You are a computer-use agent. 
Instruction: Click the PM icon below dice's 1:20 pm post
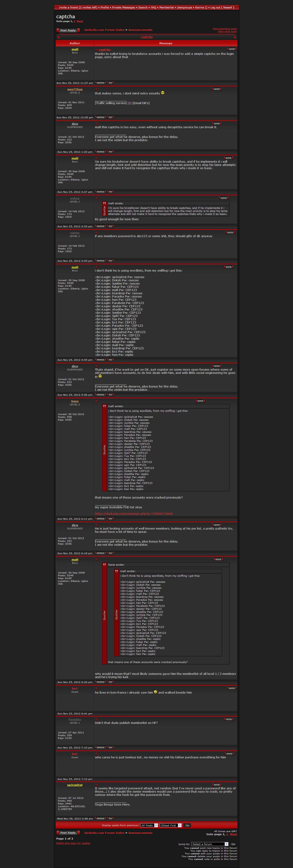110,152
